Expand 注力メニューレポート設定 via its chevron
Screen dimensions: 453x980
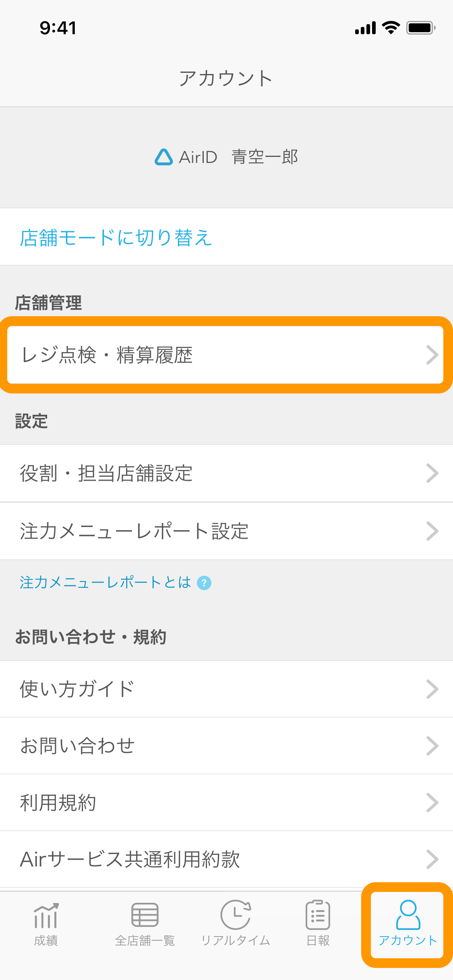(x=432, y=531)
